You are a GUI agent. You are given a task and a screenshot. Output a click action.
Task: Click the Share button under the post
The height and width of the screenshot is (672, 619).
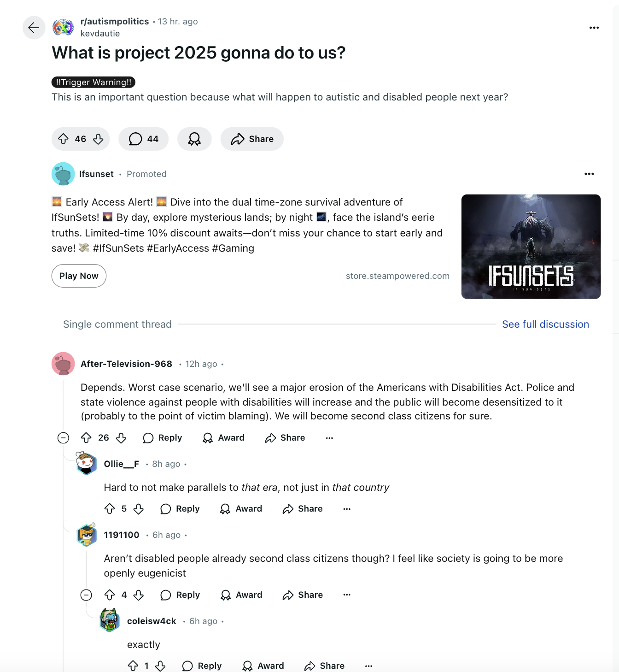tap(252, 139)
